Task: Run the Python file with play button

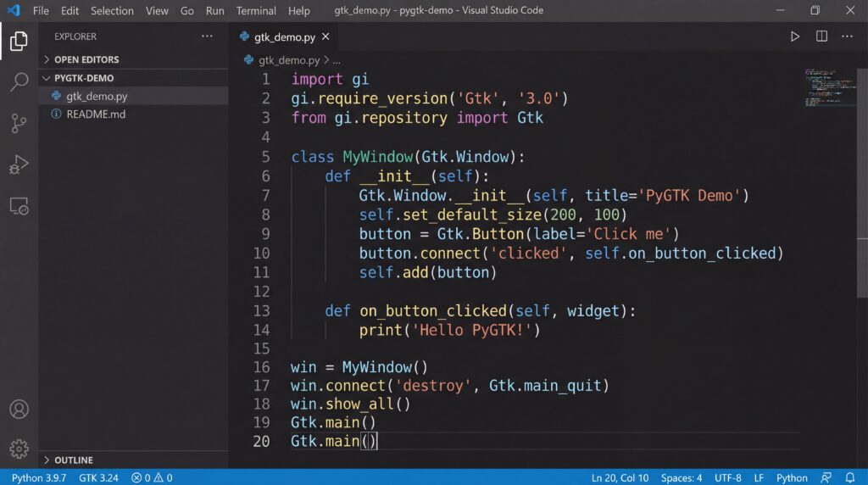Action: (x=794, y=36)
